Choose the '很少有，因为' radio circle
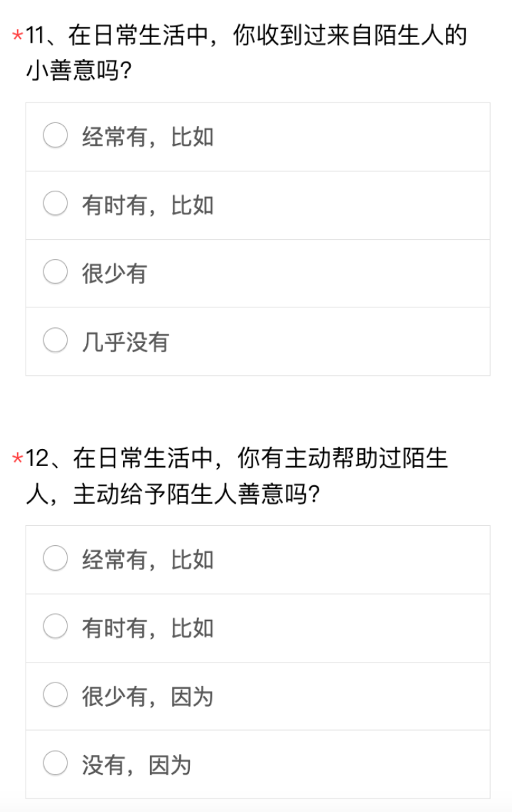Image resolution: width=512 pixels, height=812 pixels. click(55, 695)
